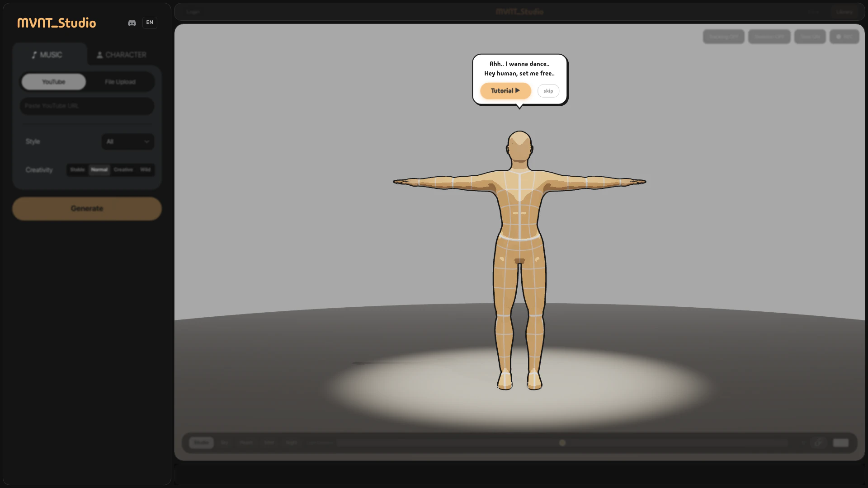The height and width of the screenshot is (488, 868).
Task: Toggle the Skeleton OFF button
Action: click(769, 37)
